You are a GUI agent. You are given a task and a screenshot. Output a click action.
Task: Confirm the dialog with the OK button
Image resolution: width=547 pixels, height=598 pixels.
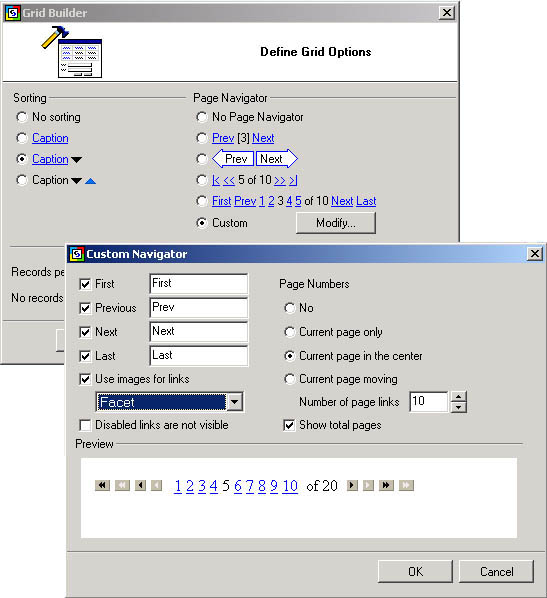(x=415, y=571)
